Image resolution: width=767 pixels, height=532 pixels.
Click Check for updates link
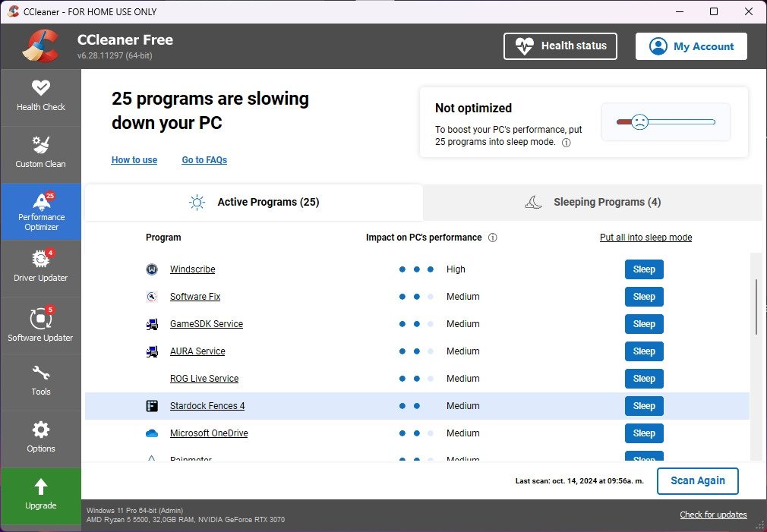point(713,515)
